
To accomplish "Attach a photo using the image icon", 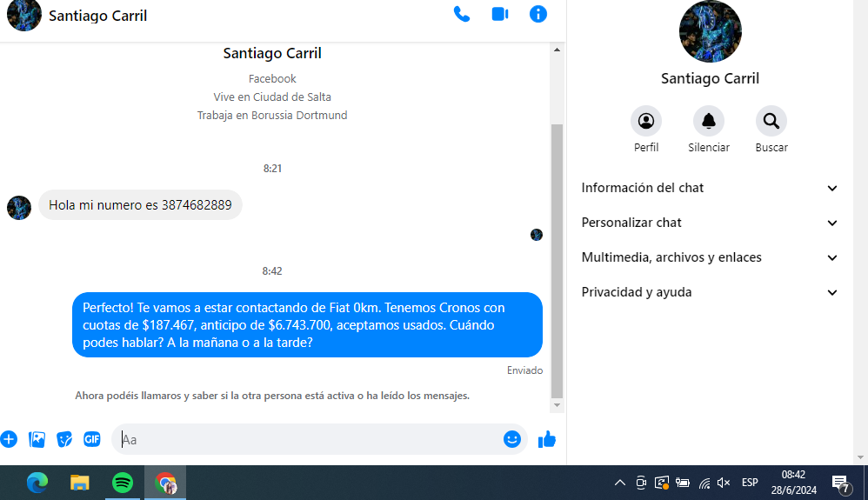I will point(37,439).
